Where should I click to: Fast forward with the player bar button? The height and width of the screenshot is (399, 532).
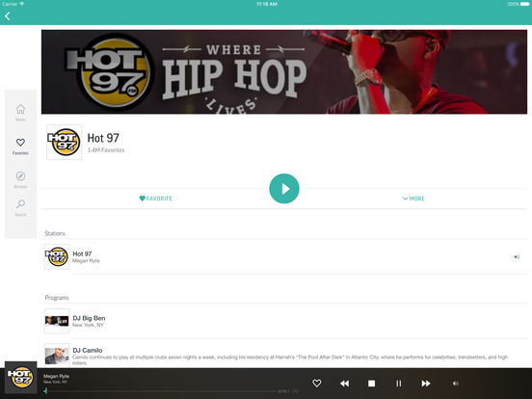(426, 384)
